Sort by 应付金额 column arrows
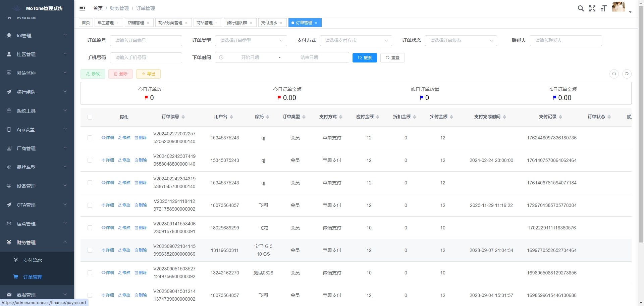This screenshot has height=306, width=644. [x=378, y=117]
